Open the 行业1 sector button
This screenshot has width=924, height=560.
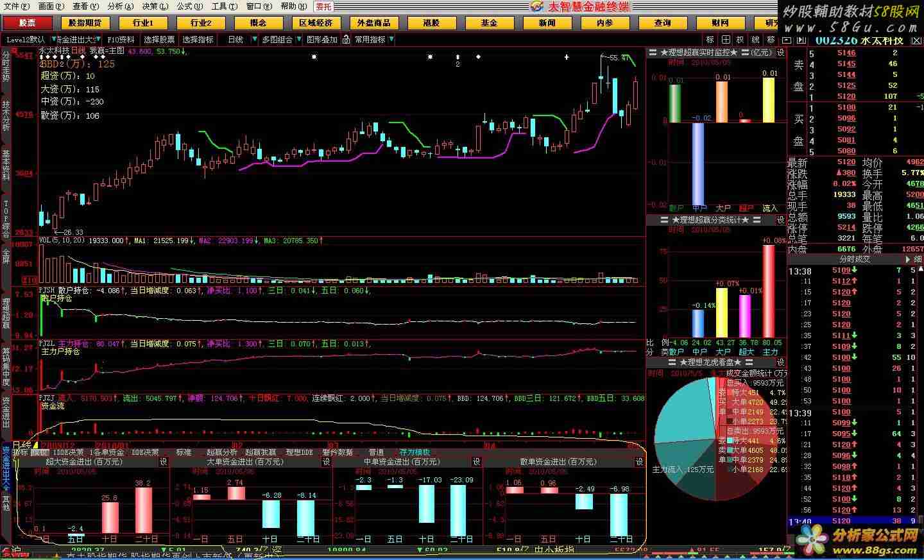coord(143,22)
